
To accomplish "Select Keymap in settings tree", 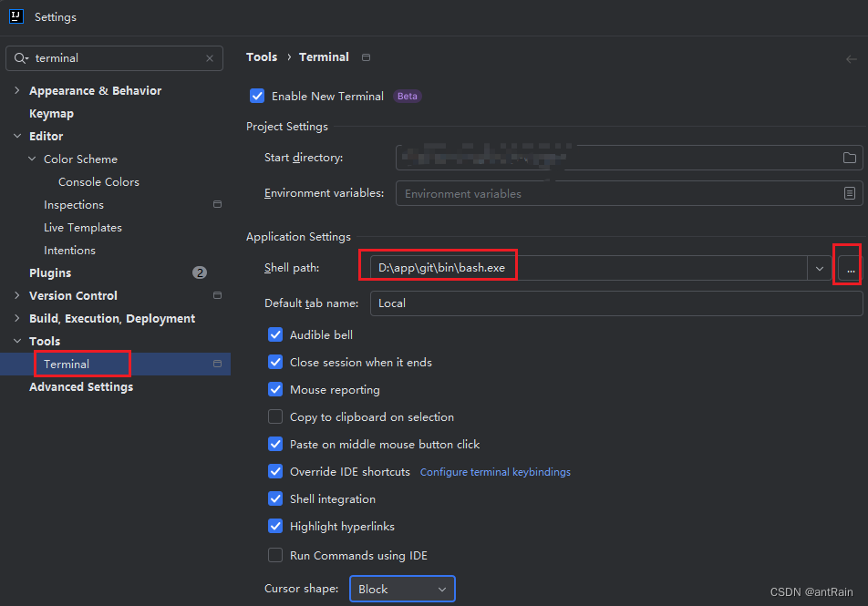I will pos(51,113).
